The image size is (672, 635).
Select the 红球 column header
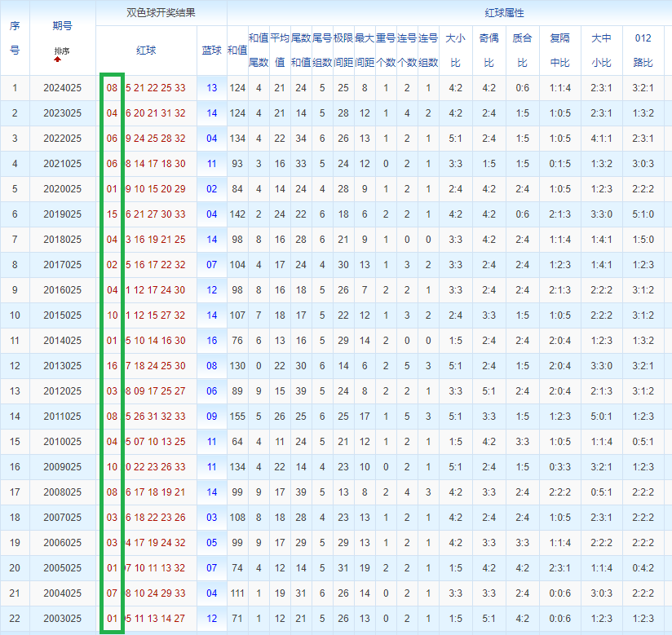click(146, 51)
